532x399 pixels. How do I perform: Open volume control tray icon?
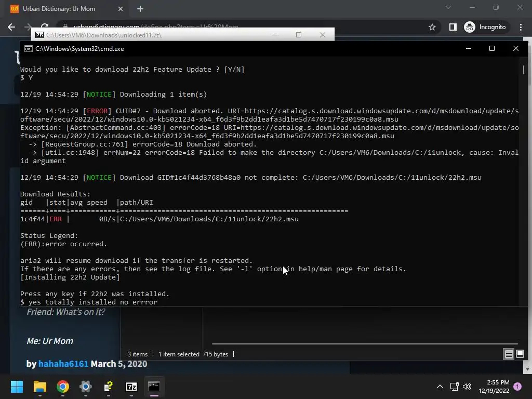pyautogui.click(x=467, y=387)
